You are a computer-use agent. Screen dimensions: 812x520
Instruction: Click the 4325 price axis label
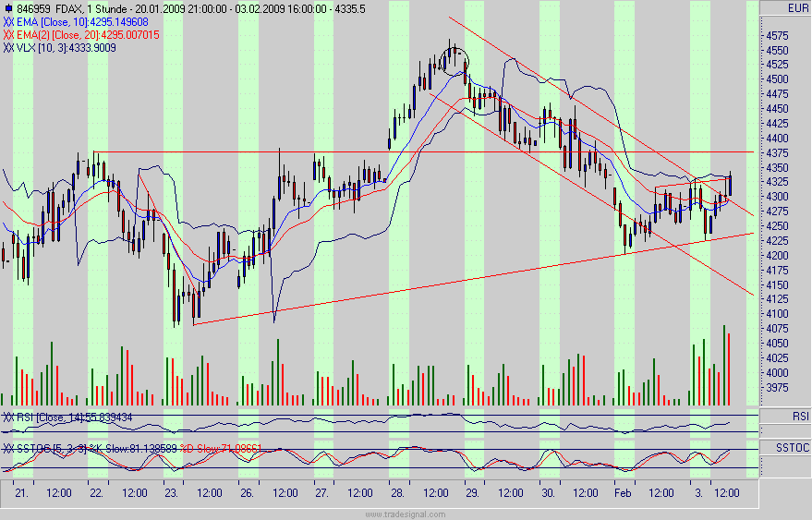(777, 182)
